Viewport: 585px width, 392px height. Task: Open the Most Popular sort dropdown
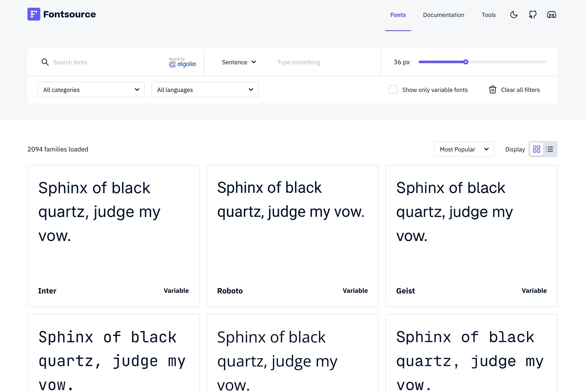(x=464, y=149)
